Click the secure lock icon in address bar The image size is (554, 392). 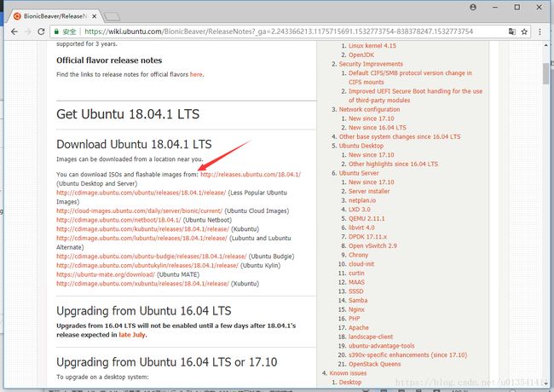56,32
